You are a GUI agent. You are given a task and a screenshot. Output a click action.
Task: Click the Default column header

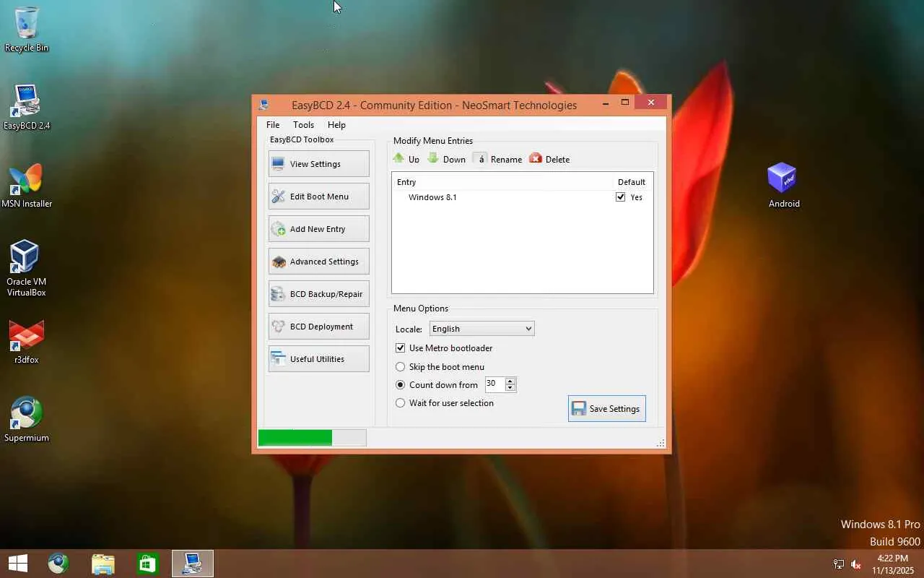tap(632, 182)
